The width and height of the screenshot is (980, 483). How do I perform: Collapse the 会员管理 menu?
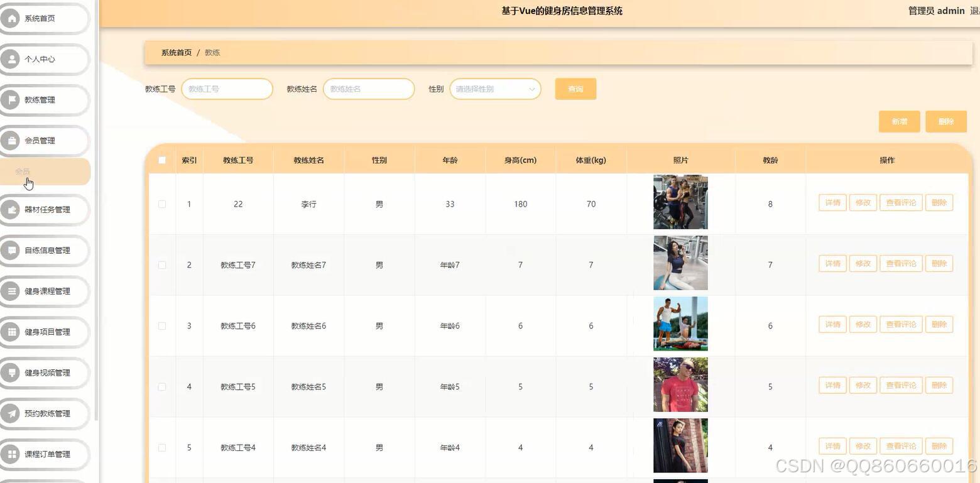coord(44,141)
